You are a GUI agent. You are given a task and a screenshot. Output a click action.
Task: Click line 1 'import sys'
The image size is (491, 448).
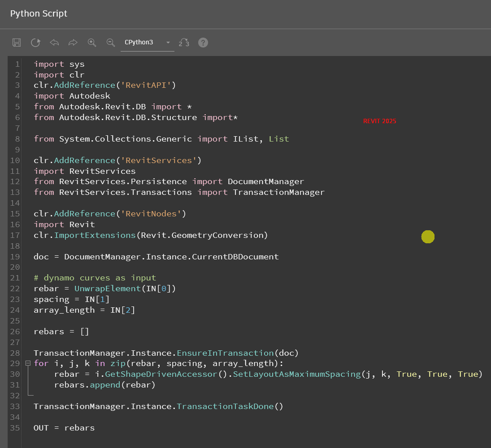point(59,64)
